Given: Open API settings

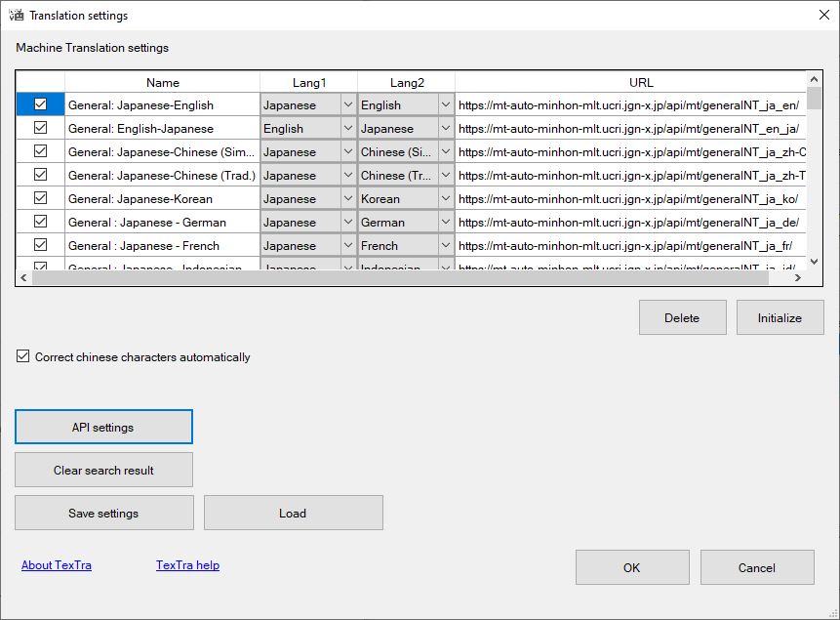Looking at the screenshot, I should (x=103, y=427).
